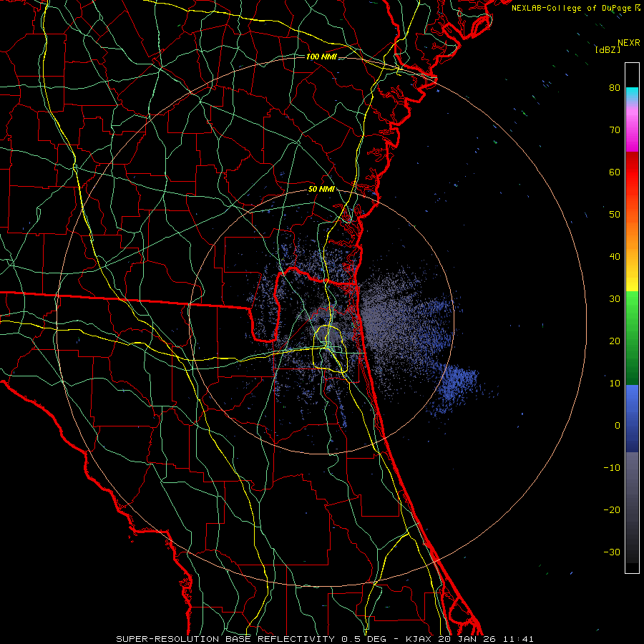Click the 30 dBZ value on the scale

coord(615,298)
